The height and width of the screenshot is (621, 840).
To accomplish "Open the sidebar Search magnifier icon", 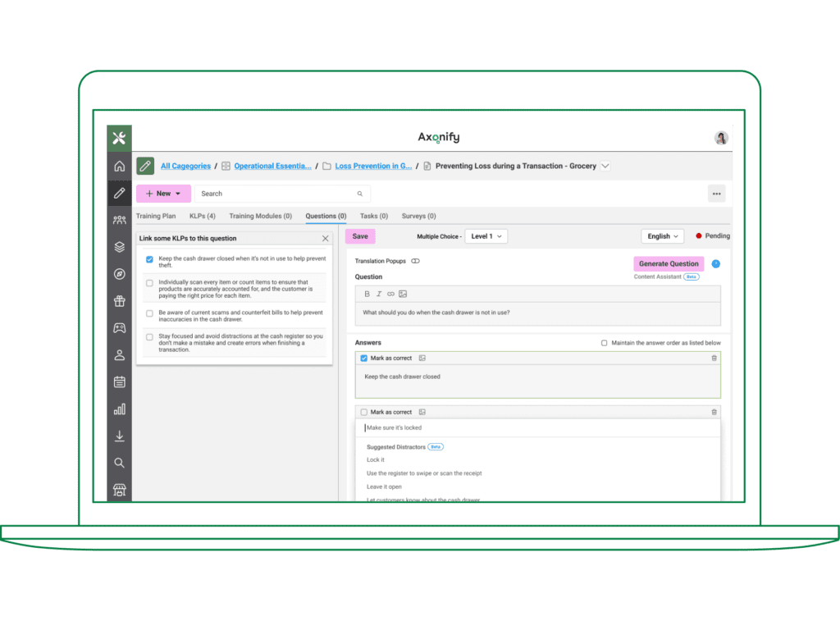I will (x=119, y=463).
